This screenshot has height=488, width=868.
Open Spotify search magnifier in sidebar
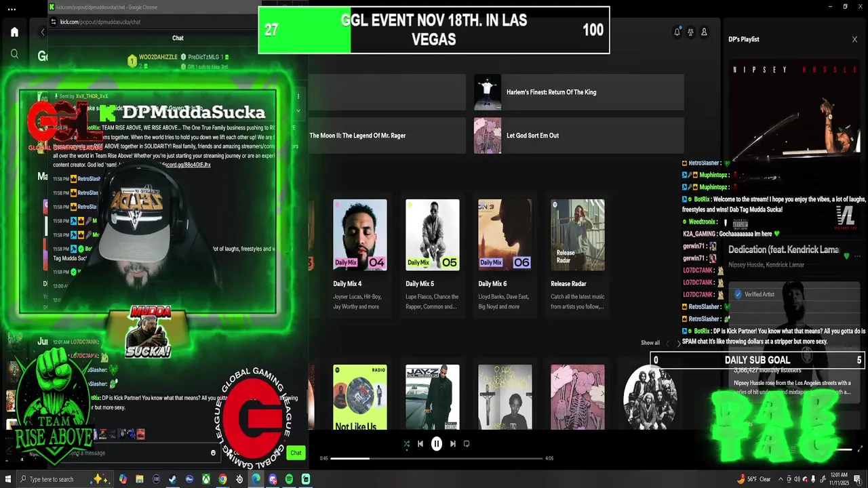tap(14, 54)
